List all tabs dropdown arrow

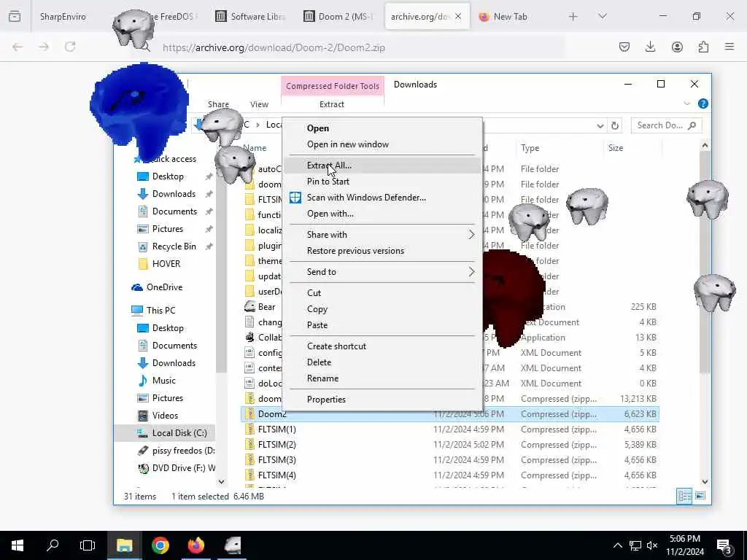[x=602, y=17]
